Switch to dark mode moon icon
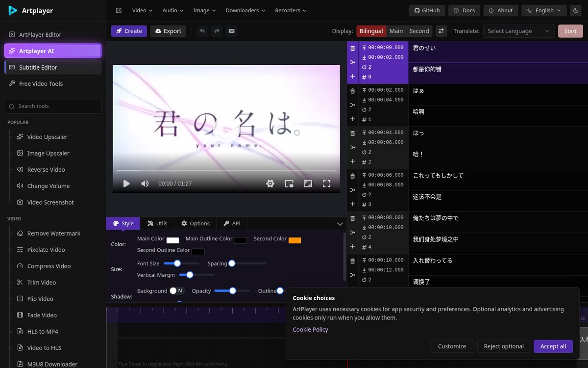The height and width of the screenshot is (368, 588). [575, 10]
